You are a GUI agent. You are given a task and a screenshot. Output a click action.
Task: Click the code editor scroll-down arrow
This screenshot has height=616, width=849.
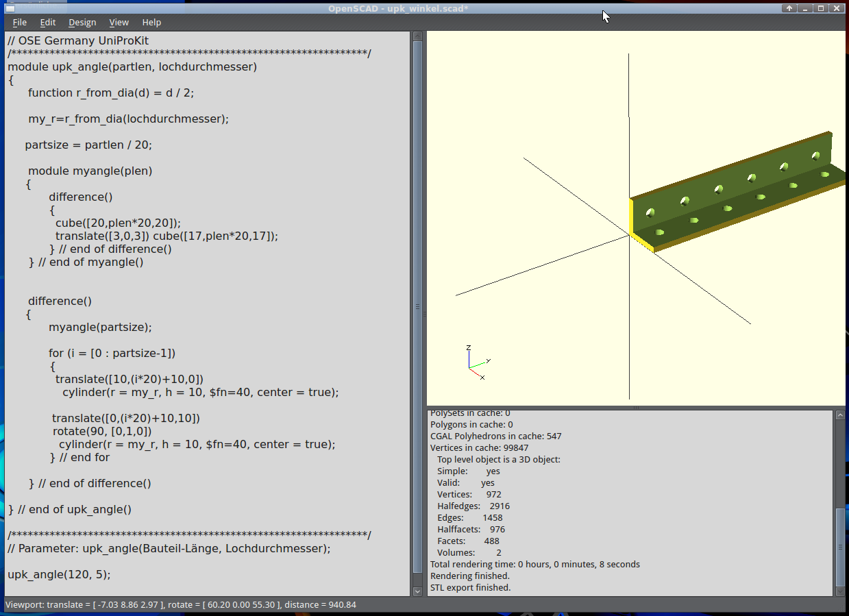pyautogui.click(x=417, y=591)
